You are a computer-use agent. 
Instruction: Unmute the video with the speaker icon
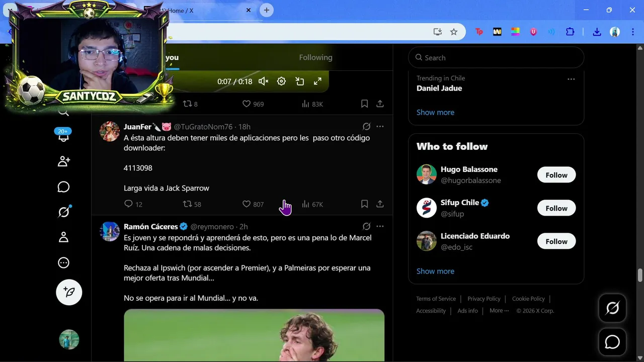[x=263, y=81]
